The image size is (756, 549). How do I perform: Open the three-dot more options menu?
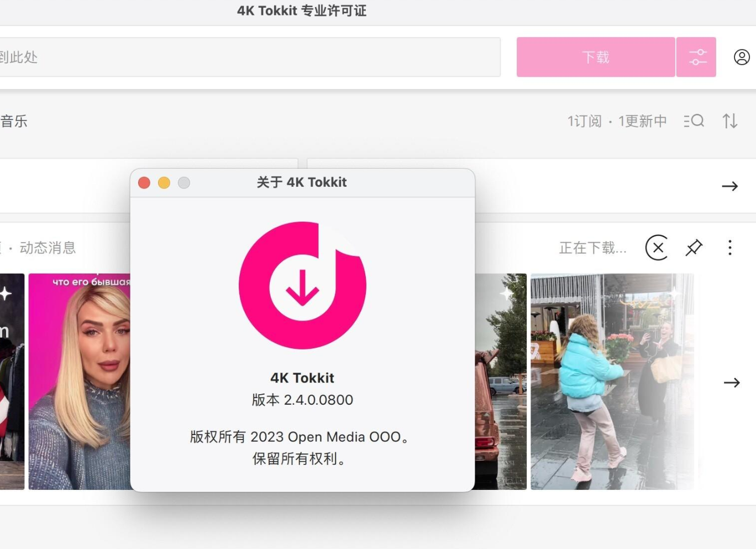pyautogui.click(x=730, y=248)
